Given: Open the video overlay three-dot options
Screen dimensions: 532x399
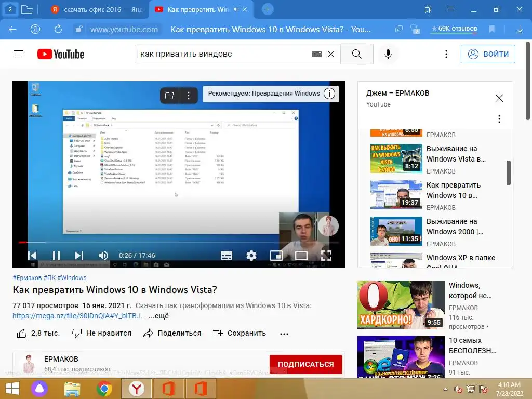Looking at the screenshot, I should [189, 96].
